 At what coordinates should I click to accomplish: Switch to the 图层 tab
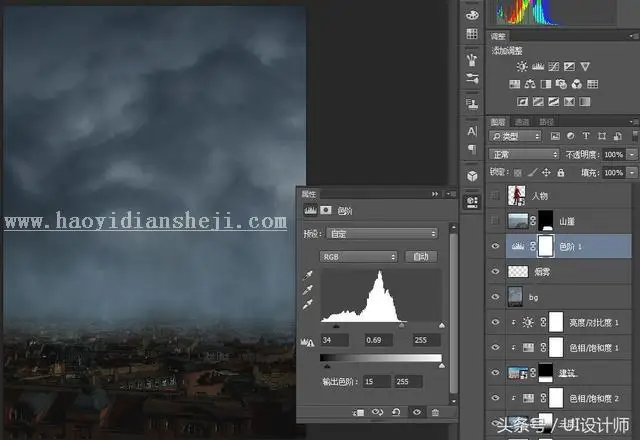click(x=498, y=122)
